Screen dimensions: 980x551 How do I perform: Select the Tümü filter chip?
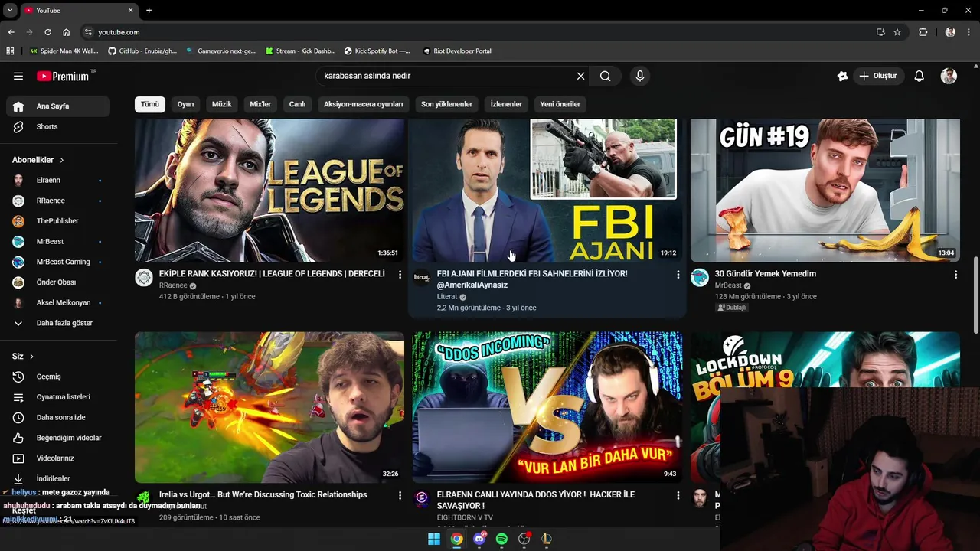click(x=150, y=104)
